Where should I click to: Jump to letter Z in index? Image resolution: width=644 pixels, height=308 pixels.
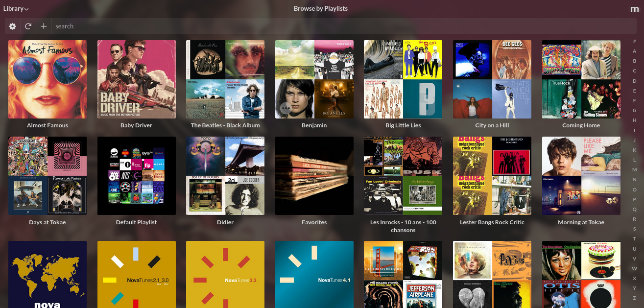pyautogui.click(x=635, y=298)
